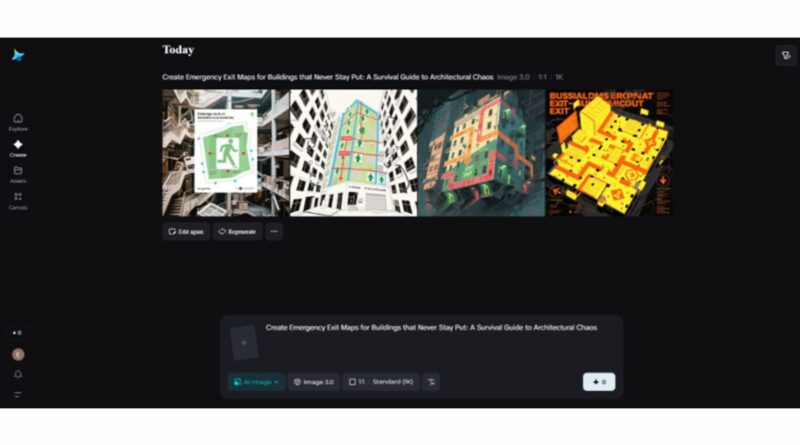Click the Edit again button
The image size is (800, 445).
point(186,232)
